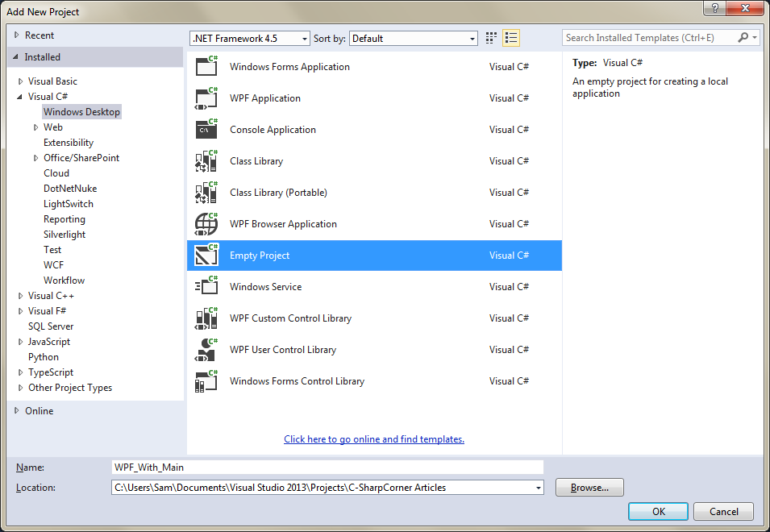Expand the Visual C++ node arrow

(20, 296)
